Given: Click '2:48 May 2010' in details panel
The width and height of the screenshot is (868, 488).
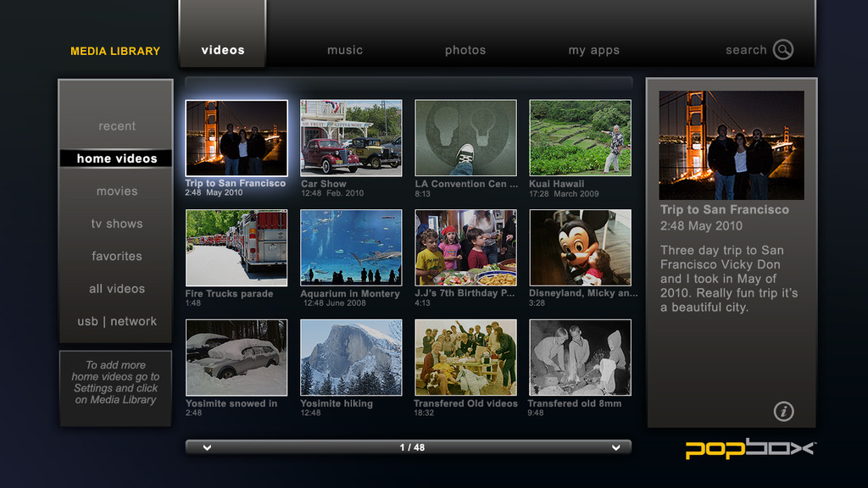Looking at the screenshot, I should click(x=701, y=225).
